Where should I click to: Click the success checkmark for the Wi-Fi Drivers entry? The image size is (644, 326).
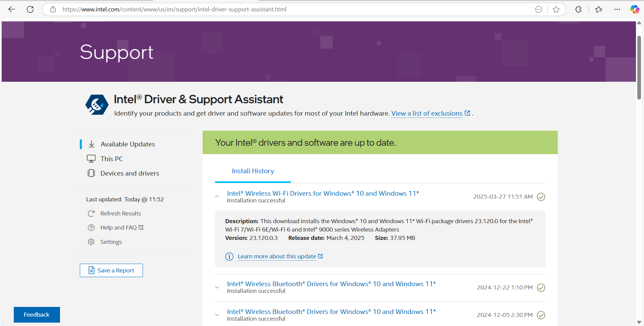coord(541,197)
